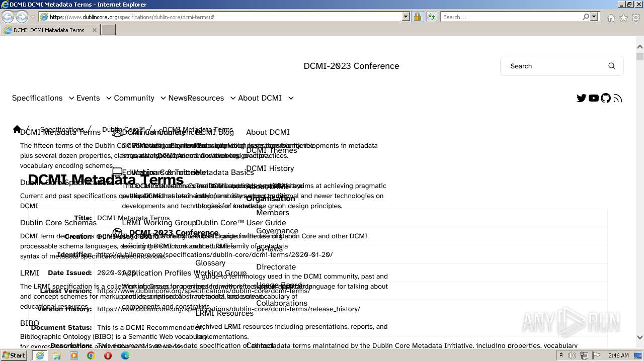Viewport: 644px width, 362px height.
Task: Expand the Community menu chevron
Action: (163, 98)
